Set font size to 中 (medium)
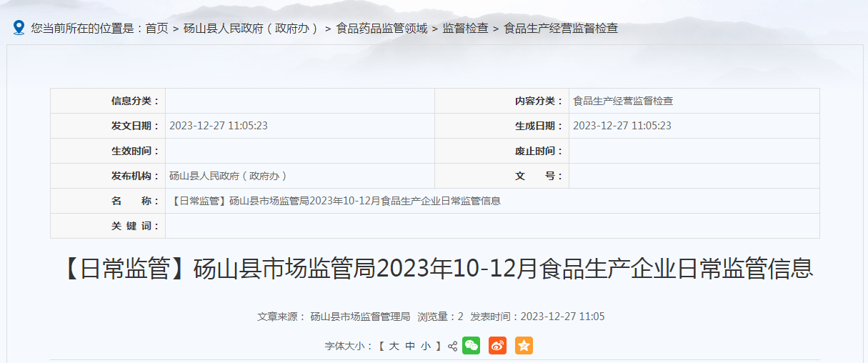The image size is (868, 363). point(410,347)
